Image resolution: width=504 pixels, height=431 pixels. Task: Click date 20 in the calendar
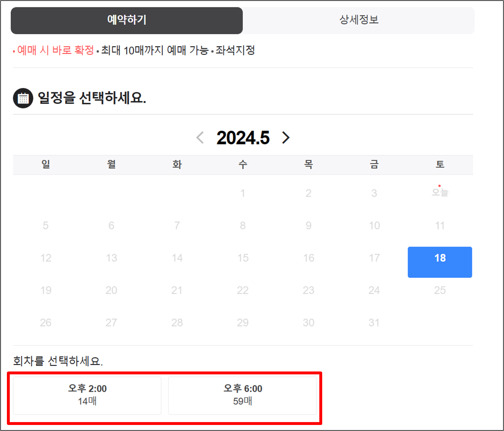pyautogui.click(x=111, y=290)
